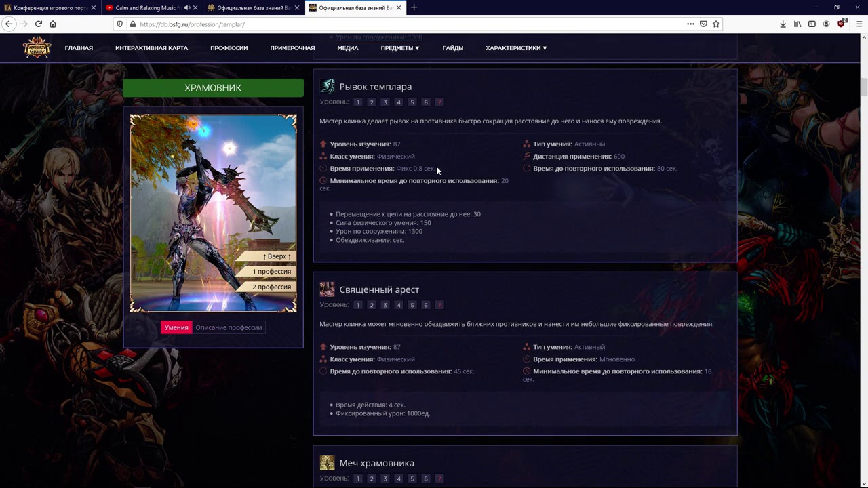Open the Firefox hamburger menu

click(859, 24)
